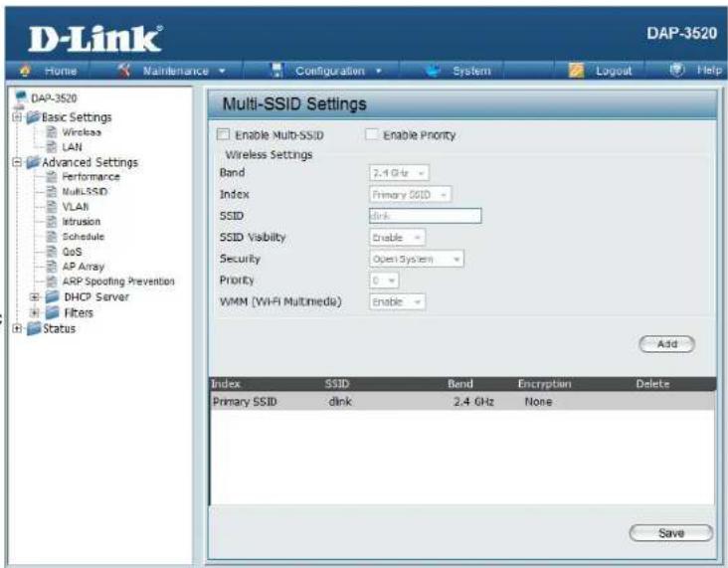Click the Configuration floppy disk icon
The width and height of the screenshot is (728, 568).
[x=276, y=70]
